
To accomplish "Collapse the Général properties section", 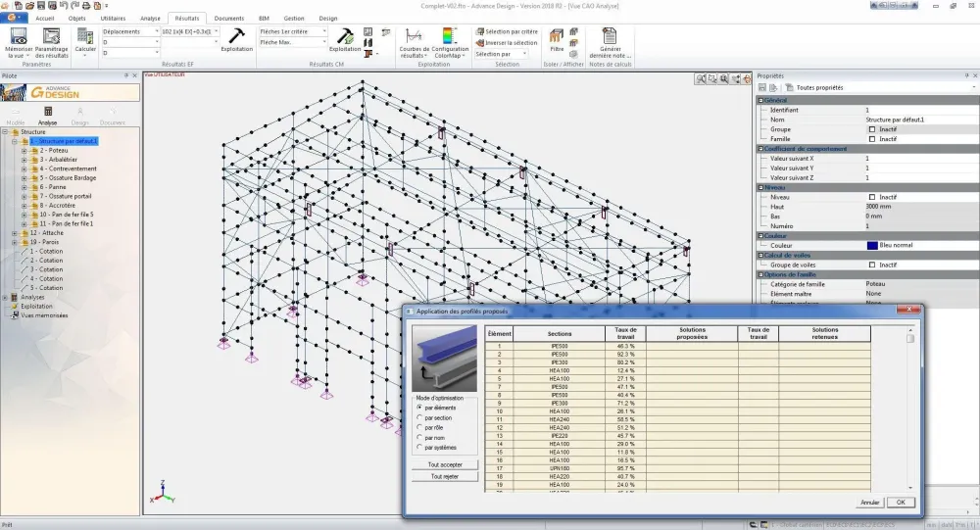I will coord(760,100).
